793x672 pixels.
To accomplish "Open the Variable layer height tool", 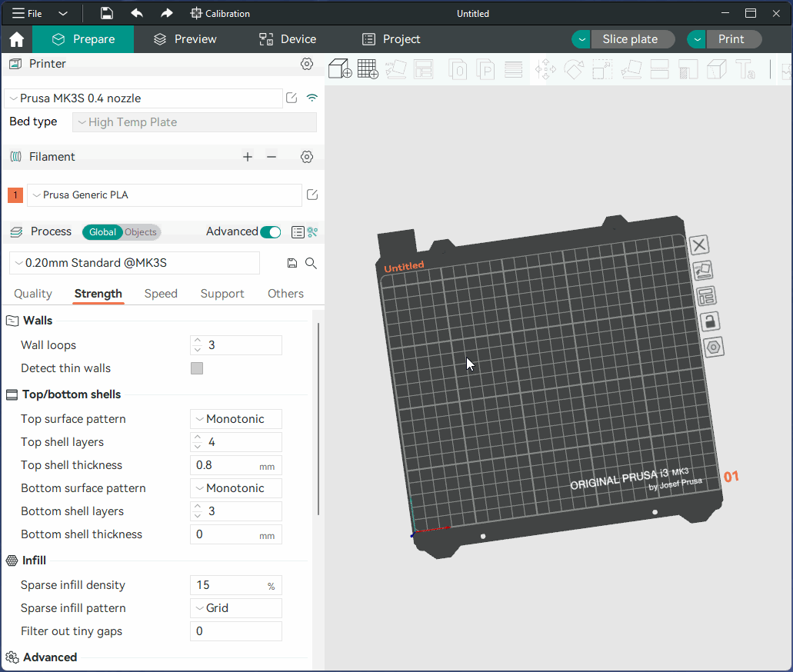I will (513, 68).
